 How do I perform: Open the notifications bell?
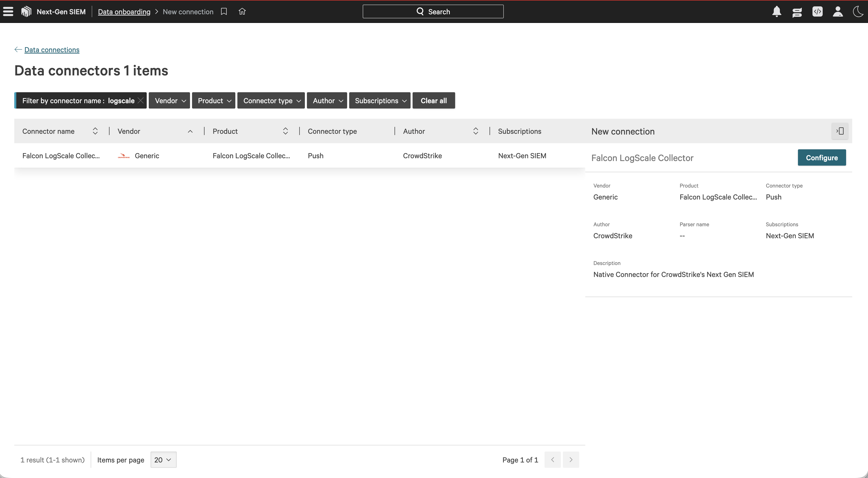777,11
